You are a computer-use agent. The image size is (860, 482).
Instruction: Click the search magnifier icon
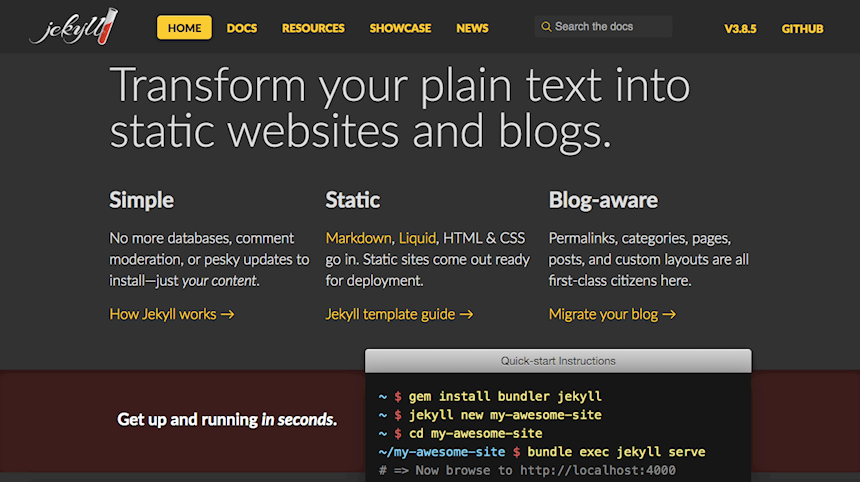[x=546, y=26]
